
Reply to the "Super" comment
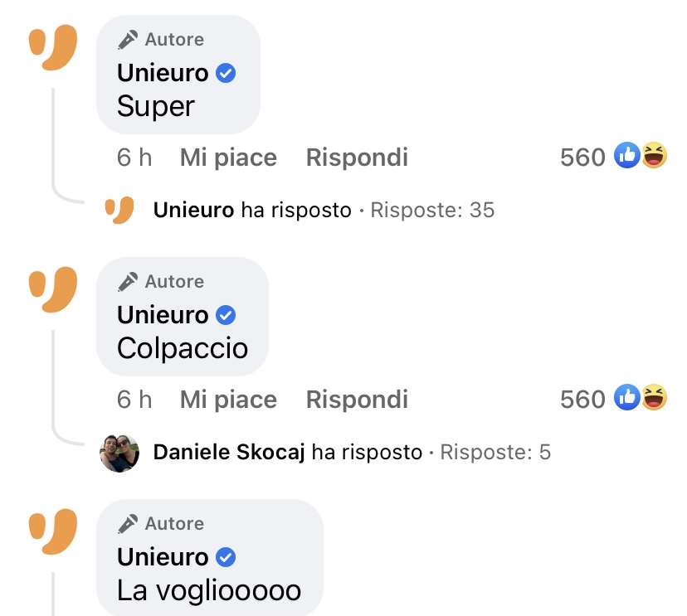357,158
